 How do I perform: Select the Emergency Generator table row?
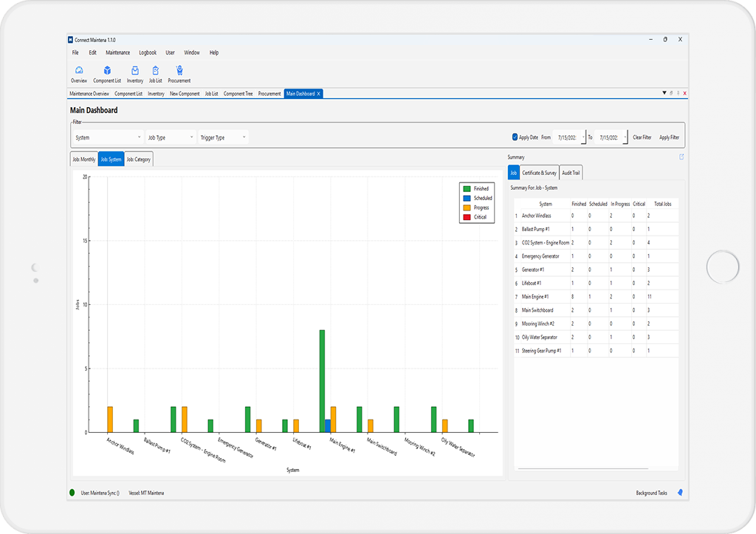(596, 256)
